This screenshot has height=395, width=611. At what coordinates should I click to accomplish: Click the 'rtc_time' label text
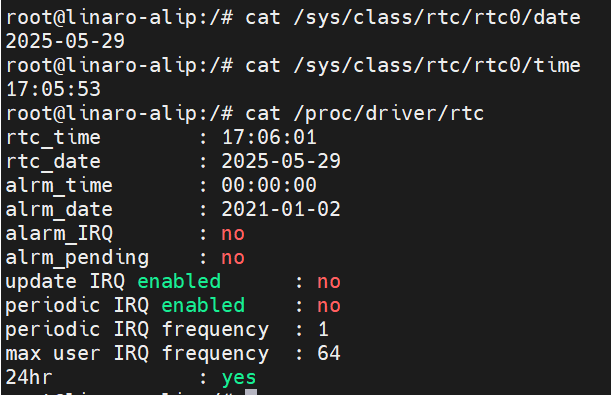53,138
